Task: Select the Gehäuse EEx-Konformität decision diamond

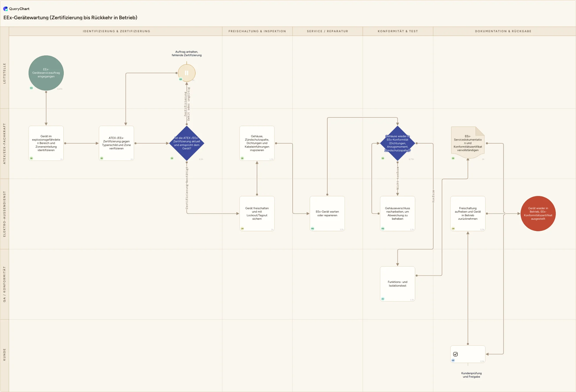Action: pos(398,143)
